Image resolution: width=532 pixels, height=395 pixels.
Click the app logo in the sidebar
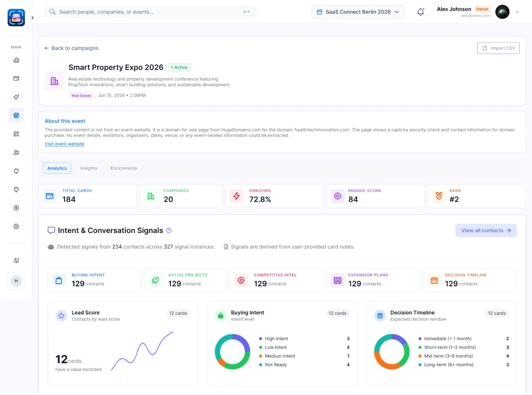point(16,18)
